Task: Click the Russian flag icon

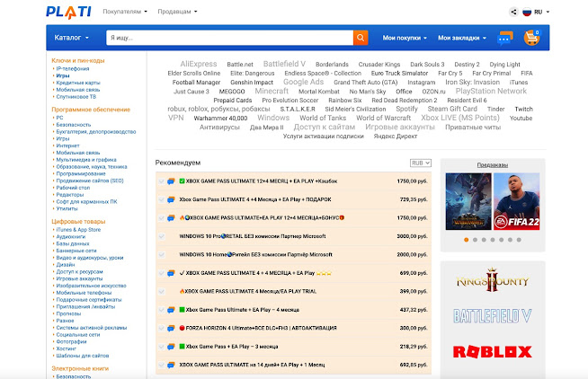Action: tap(527, 12)
